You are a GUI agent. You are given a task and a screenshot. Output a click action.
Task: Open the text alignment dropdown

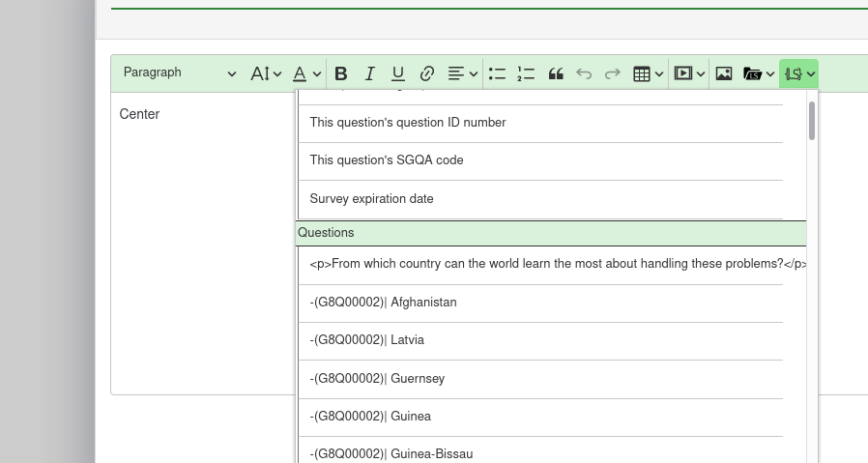click(x=461, y=73)
